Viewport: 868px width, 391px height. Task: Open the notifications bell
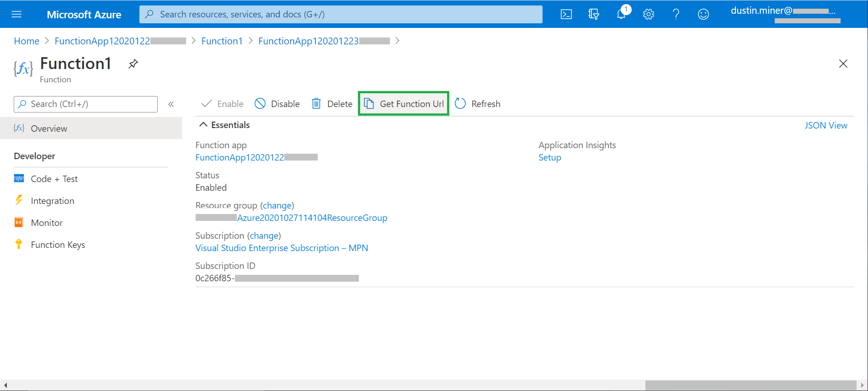tap(621, 13)
